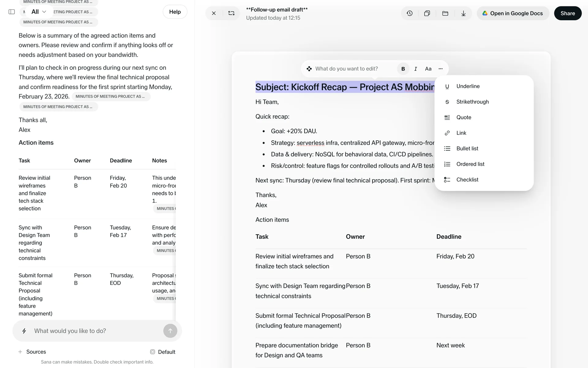Click the Share button
Screen dimensions: 588x368
tap(567, 13)
